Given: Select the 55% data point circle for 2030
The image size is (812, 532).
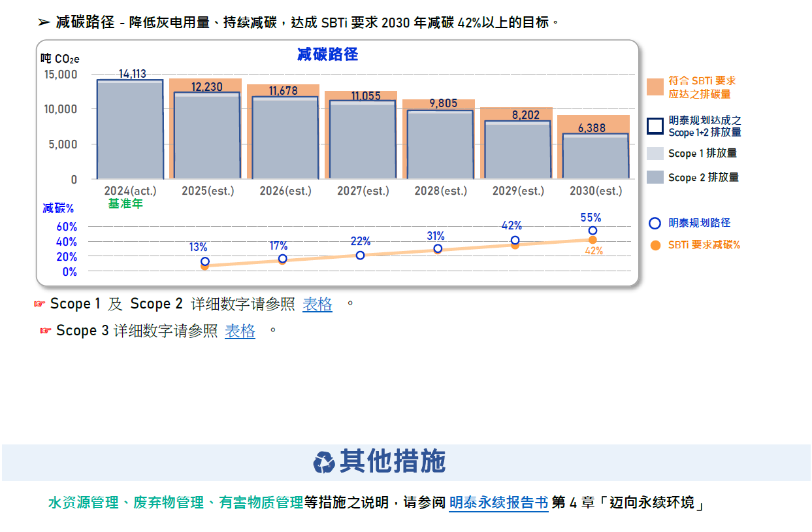Looking at the screenshot, I should [593, 231].
